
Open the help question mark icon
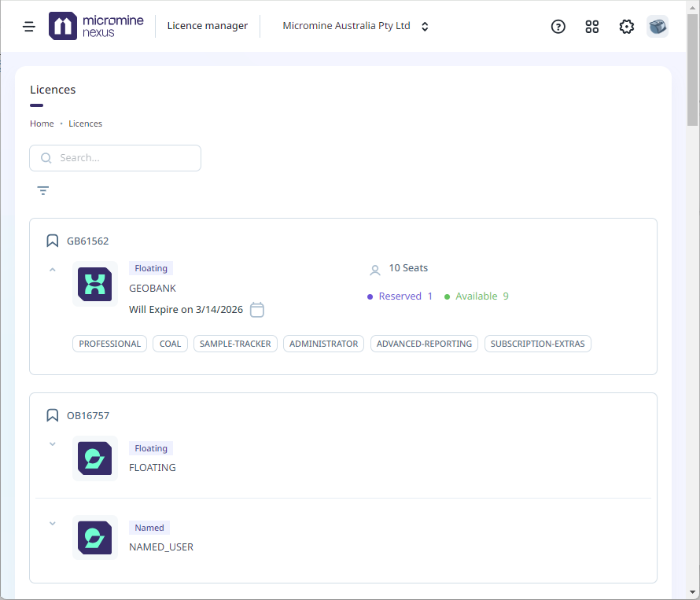coord(558,26)
